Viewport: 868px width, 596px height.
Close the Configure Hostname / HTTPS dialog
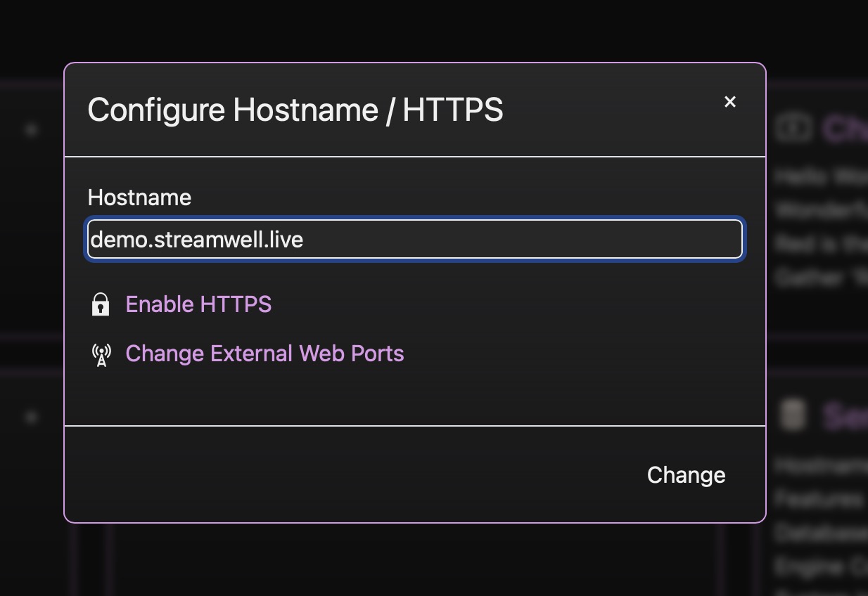(x=730, y=102)
